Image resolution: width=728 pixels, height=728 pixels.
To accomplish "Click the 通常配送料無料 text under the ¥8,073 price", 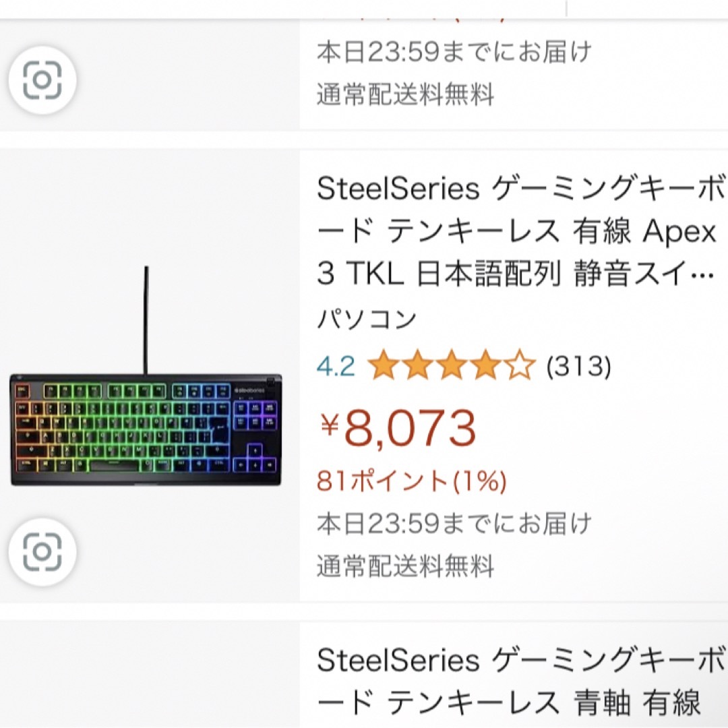I will [x=405, y=566].
